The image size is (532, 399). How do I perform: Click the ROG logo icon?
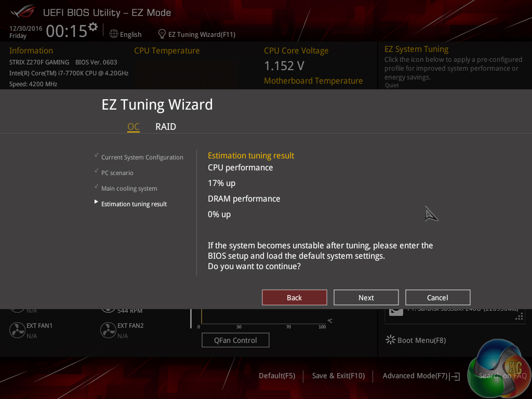[x=23, y=11]
